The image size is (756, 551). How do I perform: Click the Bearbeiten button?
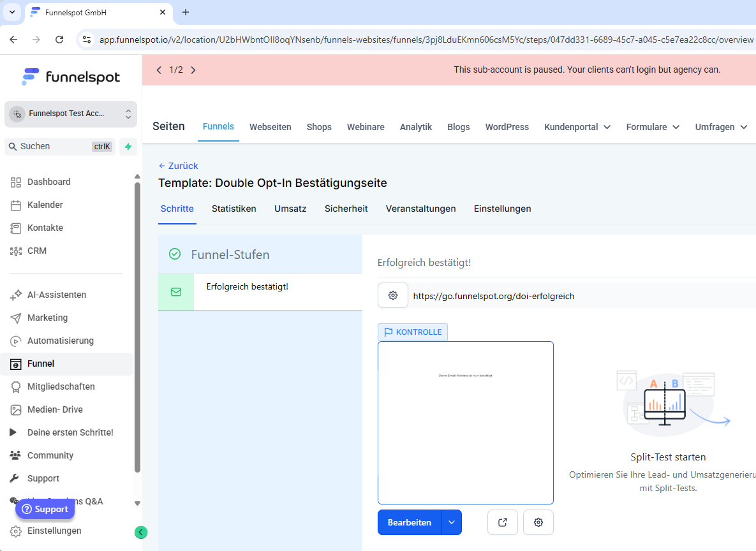(x=410, y=522)
